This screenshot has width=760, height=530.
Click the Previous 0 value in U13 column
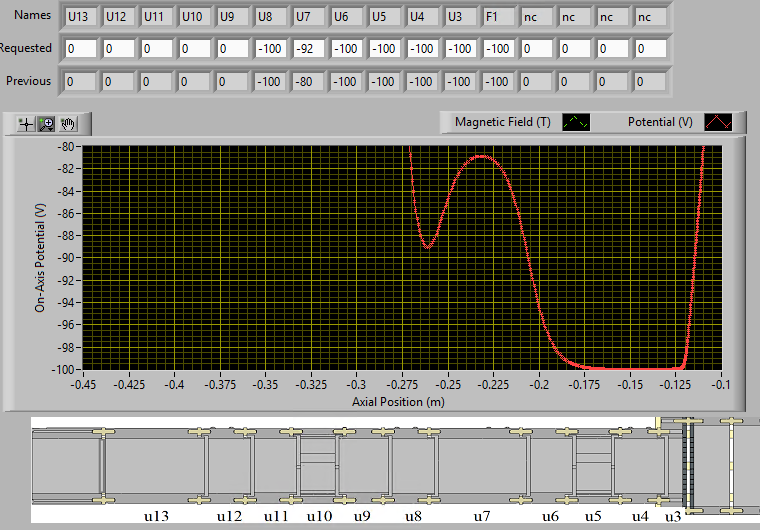80,81
